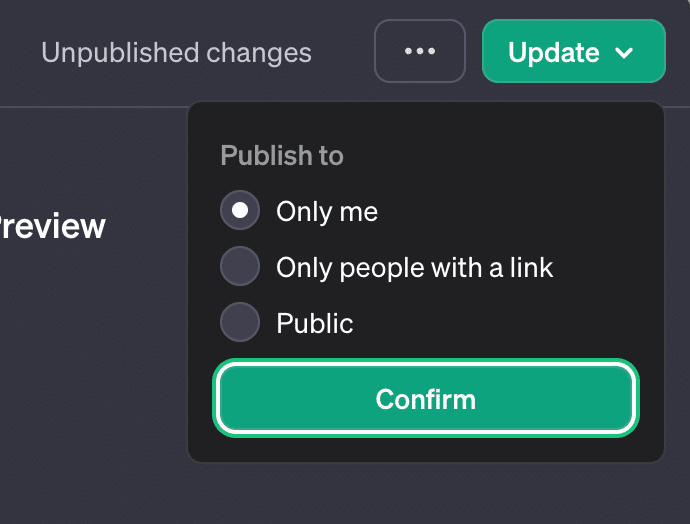Image resolution: width=690 pixels, height=524 pixels.
Task: Click empty circle beside "Only people with a link"
Action: [240, 267]
